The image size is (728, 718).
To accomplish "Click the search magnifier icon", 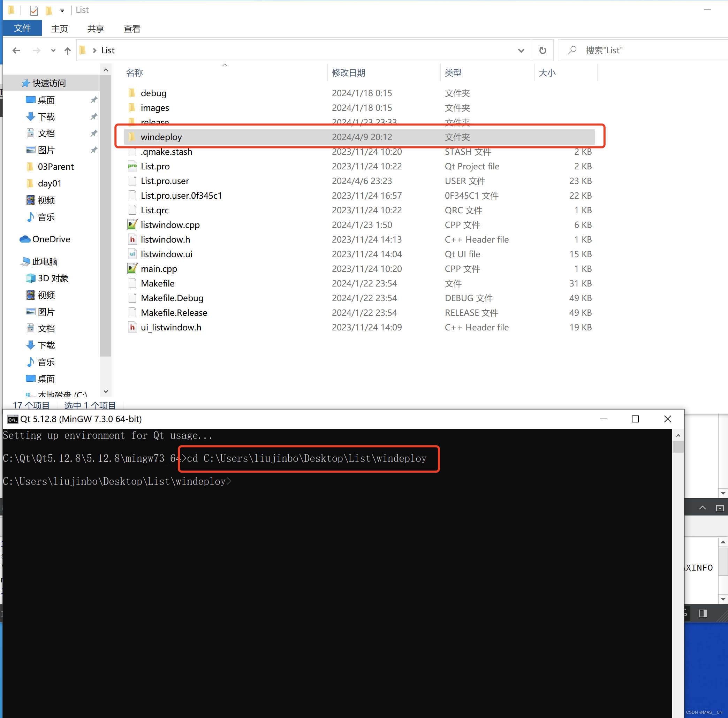I will [572, 50].
